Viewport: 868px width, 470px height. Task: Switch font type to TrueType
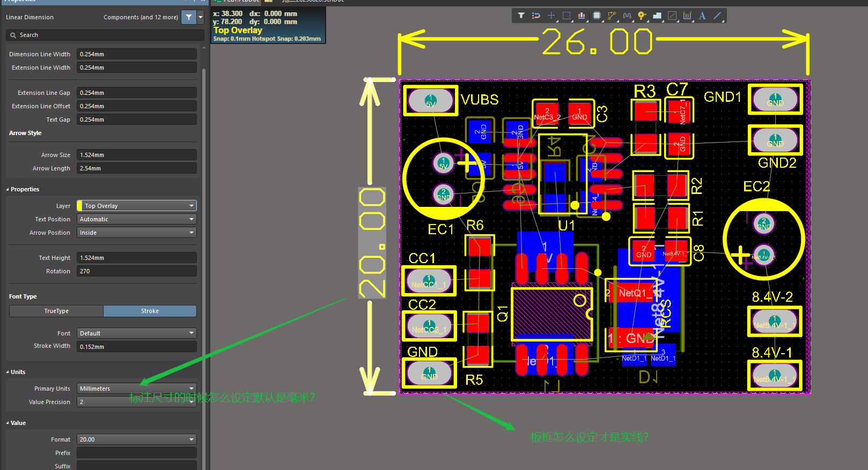(x=56, y=311)
